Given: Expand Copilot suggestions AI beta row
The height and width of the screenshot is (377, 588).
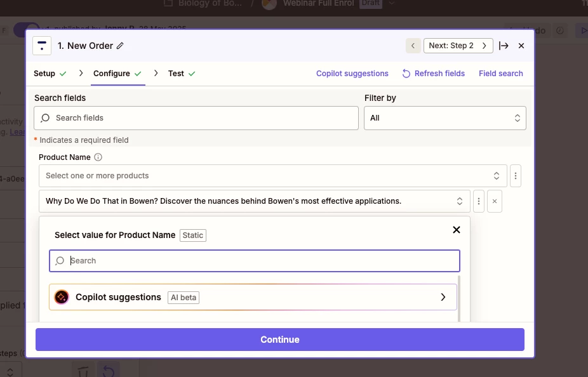Looking at the screenshot, I should [x=253, y=297].
